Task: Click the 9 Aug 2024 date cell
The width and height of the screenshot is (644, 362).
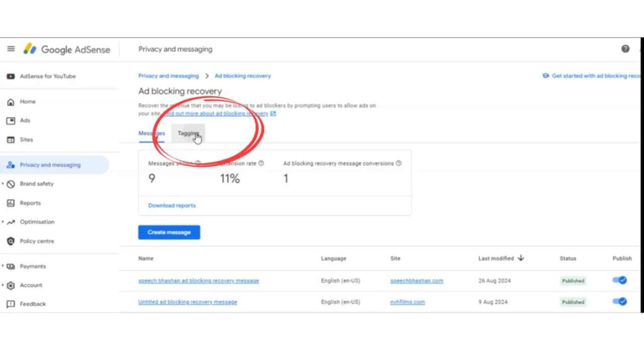Action: 493,302
